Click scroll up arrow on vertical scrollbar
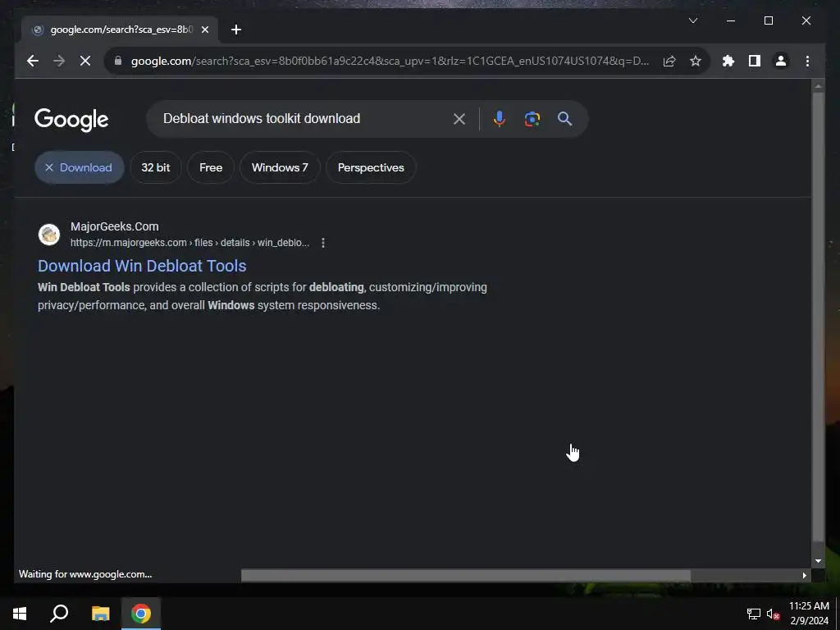The width and height of the screenshot is (840, 630). coord(818,85)
